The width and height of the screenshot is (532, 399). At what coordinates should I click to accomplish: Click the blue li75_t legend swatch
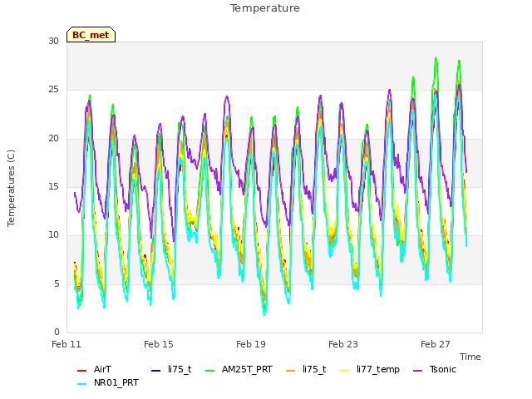155,370
